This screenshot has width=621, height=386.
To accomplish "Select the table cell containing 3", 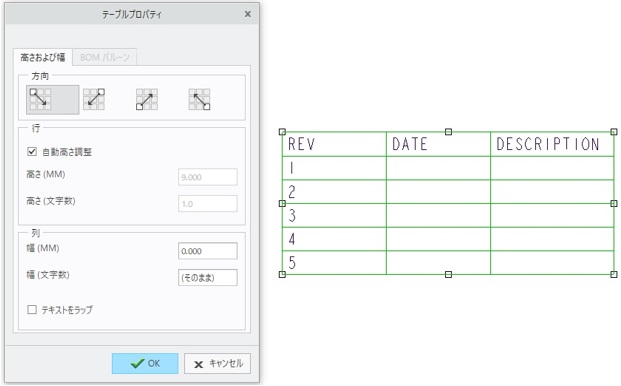I will coord(334,215).
